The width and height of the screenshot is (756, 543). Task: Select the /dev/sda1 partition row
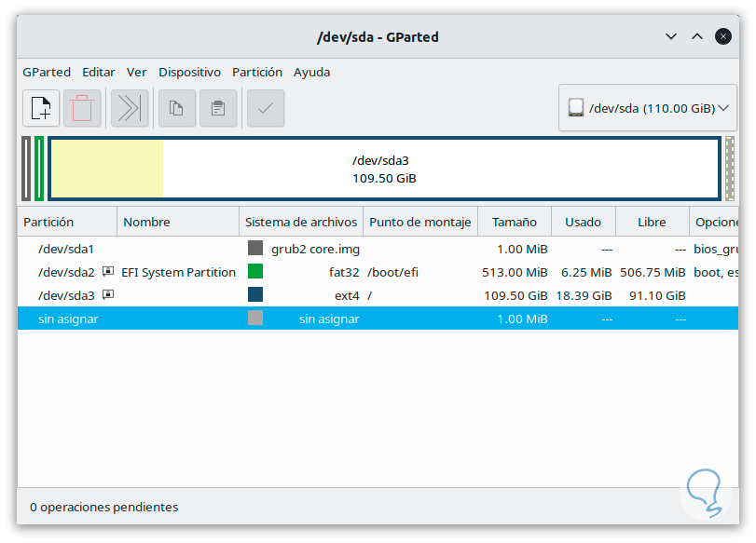coord(378,249)
